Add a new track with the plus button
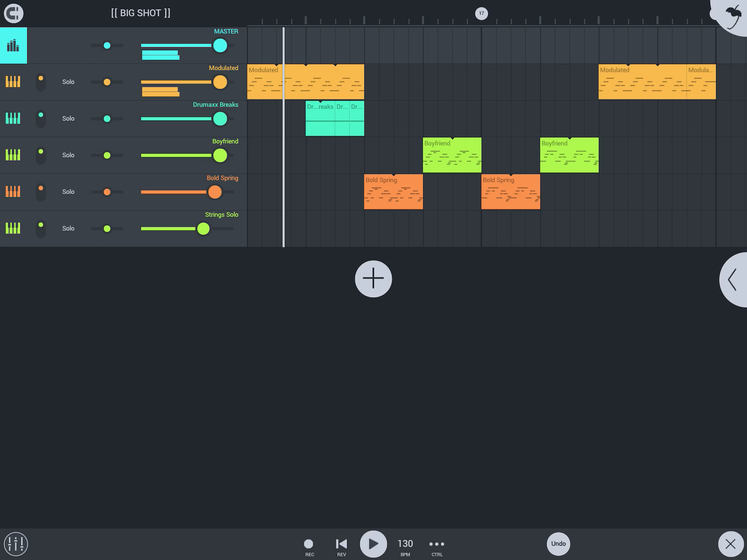Viewport: 747px width, 560px height. pyautogui.click(x=373, y=279)
